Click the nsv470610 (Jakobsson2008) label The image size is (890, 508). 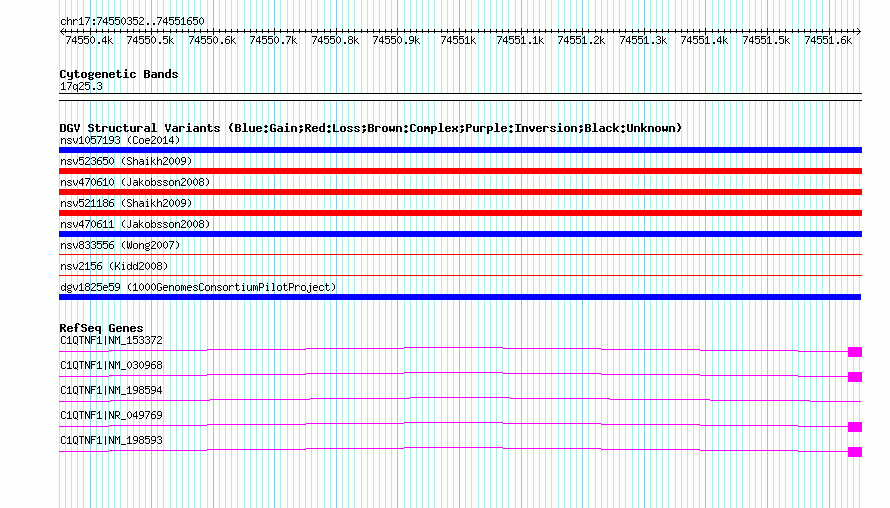pos(135,182)
